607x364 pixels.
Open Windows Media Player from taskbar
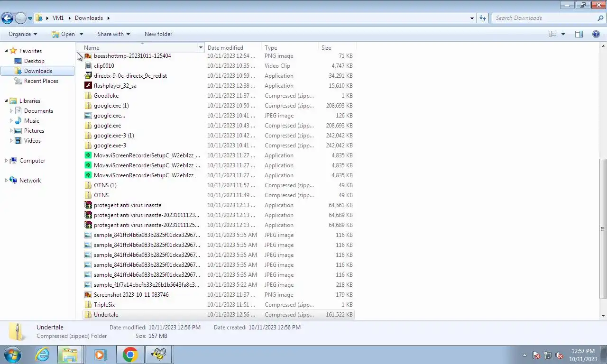(x=100, y=355)
